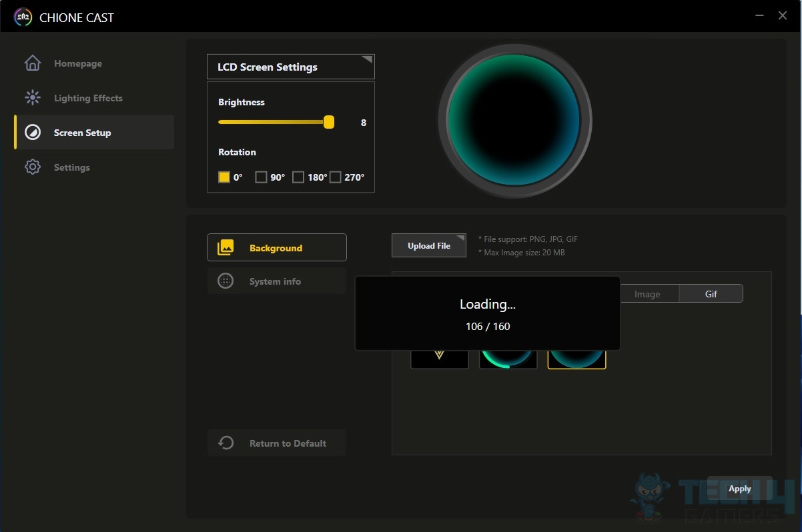The image size is (802, 532).
Task: Click the Max Image size 20 MB note
Action: [522, 253]
